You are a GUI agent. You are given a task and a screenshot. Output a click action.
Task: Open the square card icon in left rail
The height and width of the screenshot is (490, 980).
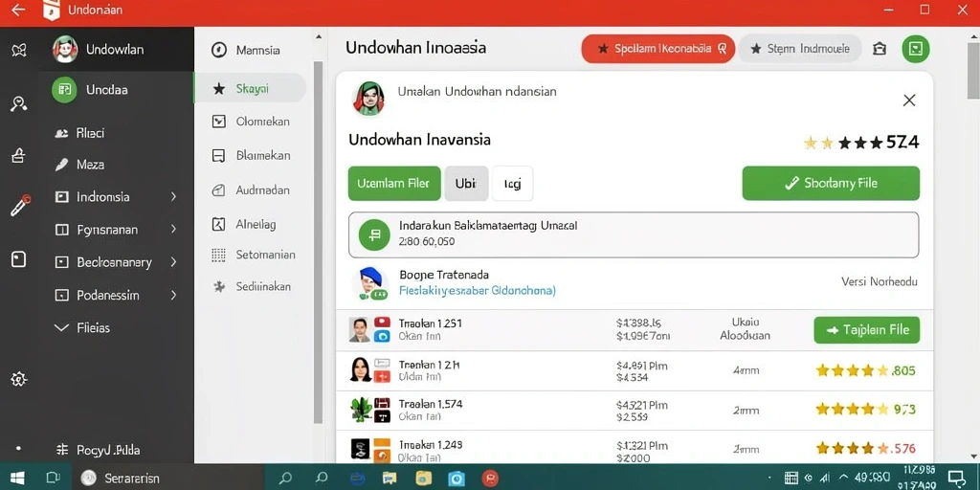coord(19,258)
